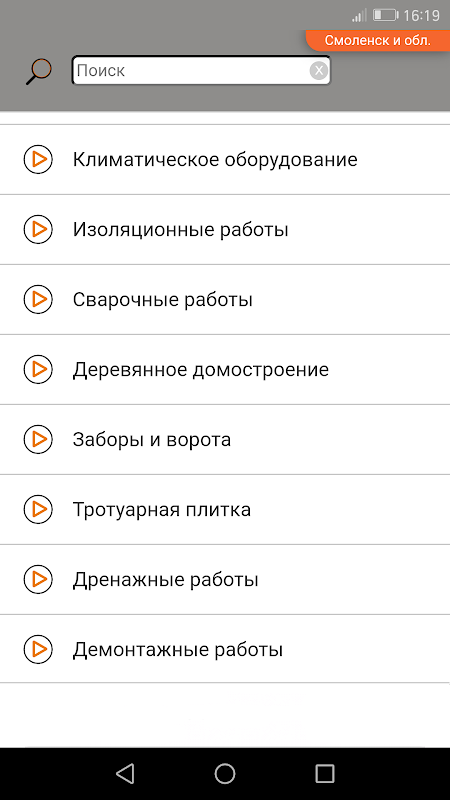Click arrow icon next to Дренажные работы
The height and width of the screenshot is (800, 450).
[38, 580]
